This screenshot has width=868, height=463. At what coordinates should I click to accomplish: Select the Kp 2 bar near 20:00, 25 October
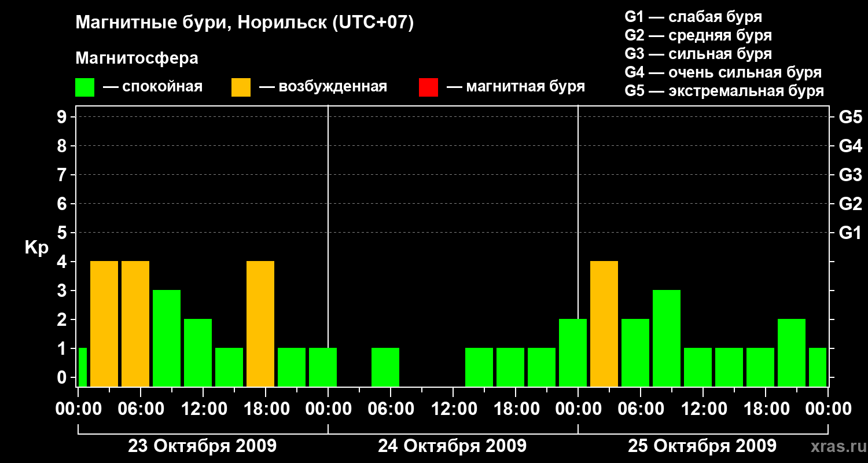pyautogui.click(x=792, y=352)
